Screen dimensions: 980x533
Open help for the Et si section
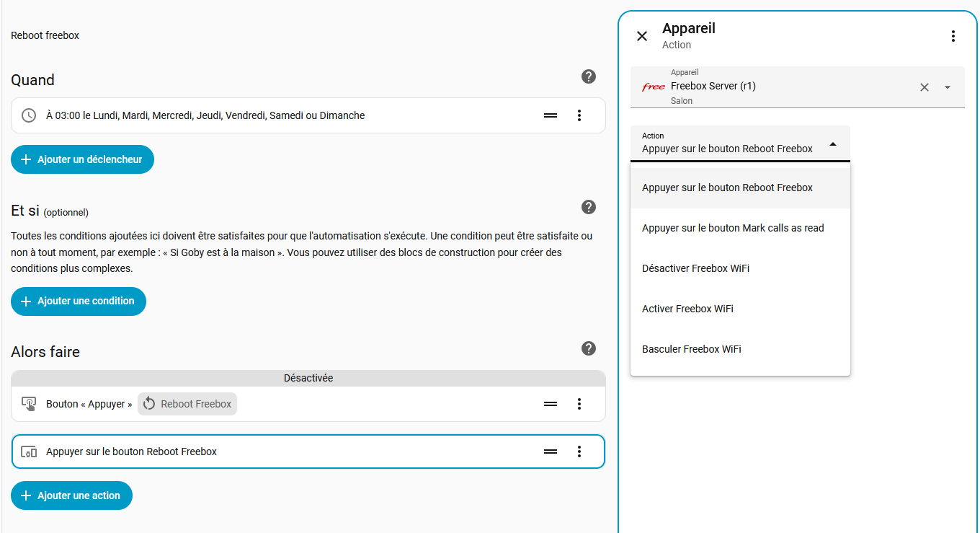click(x=589, y=207)
